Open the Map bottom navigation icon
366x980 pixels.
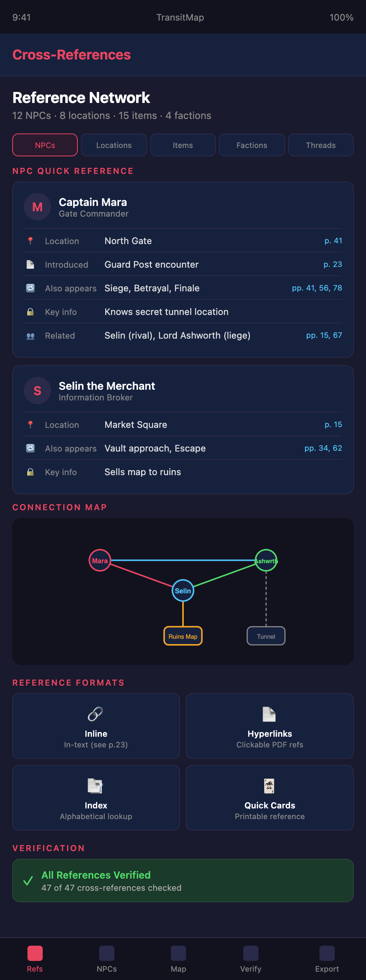click(178, 953)
